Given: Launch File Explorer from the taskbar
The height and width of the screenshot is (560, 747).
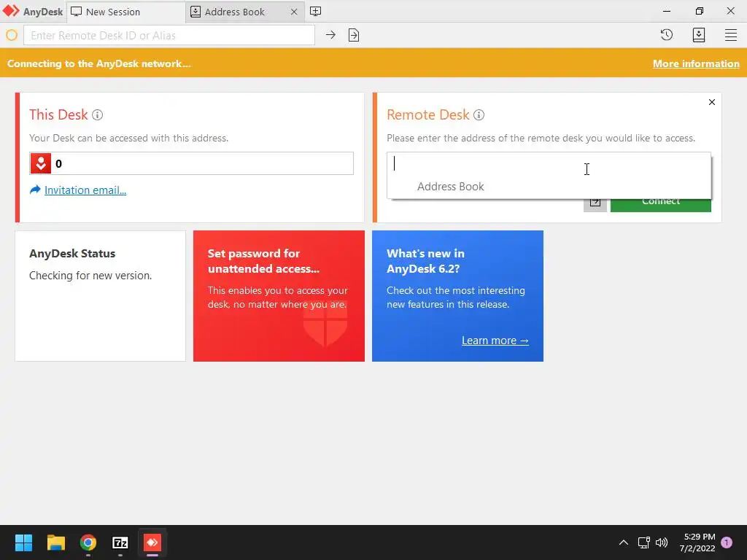Looking at the screenshot, I should (55, 542).
